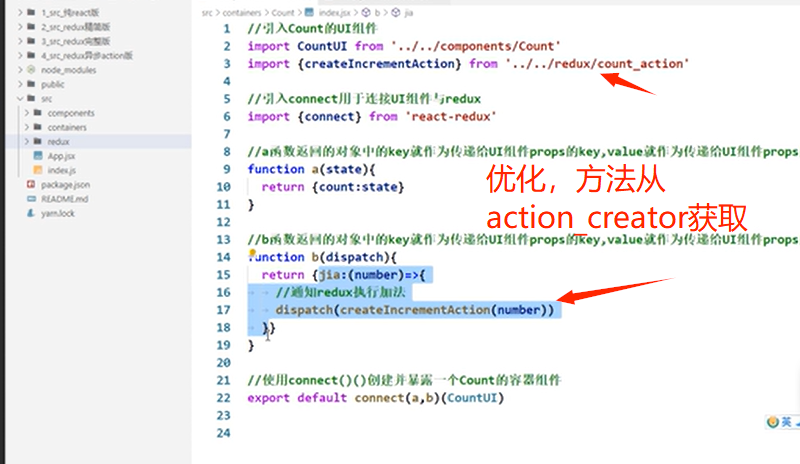This screenshot has height=464, width=800.
Task: Click the src folder icon
Action: pyautogui.click(x=31, y=98)
